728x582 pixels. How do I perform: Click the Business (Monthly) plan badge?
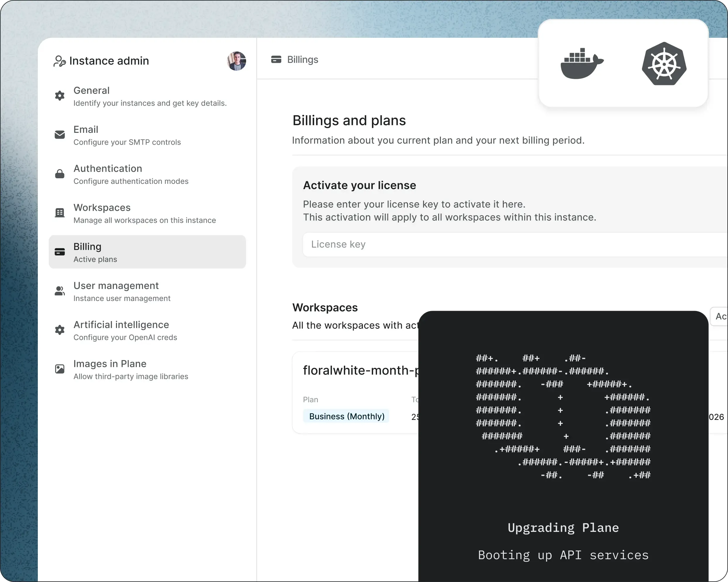click(x=347, y=416)
